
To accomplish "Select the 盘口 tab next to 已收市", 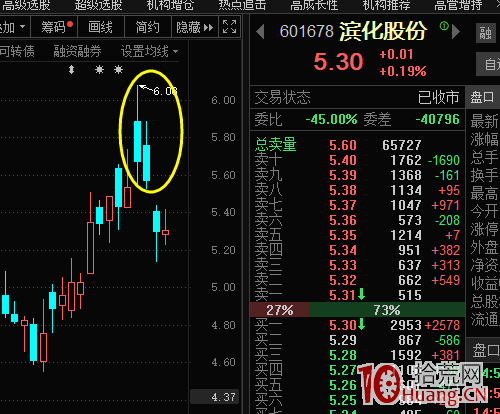I will 483,97.
